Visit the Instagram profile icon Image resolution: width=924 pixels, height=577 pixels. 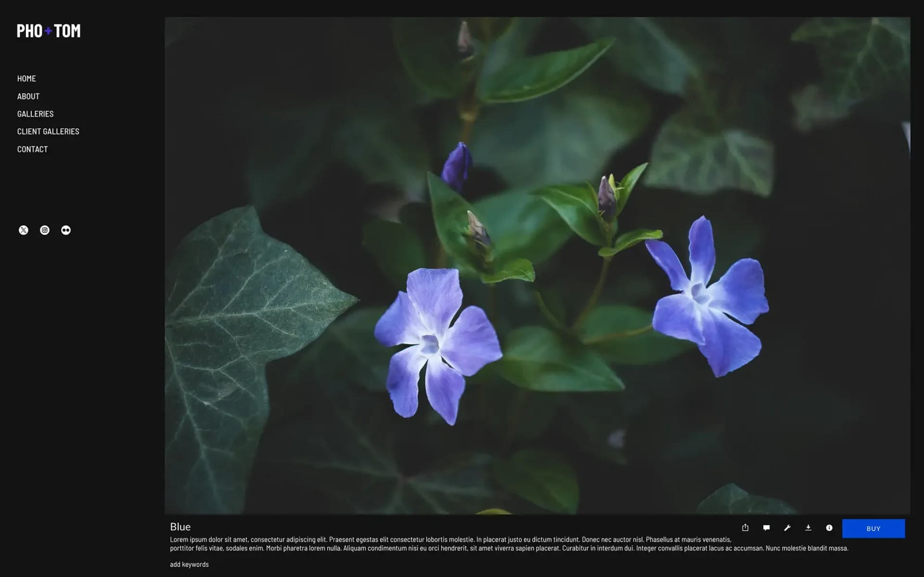pos(45,230)
